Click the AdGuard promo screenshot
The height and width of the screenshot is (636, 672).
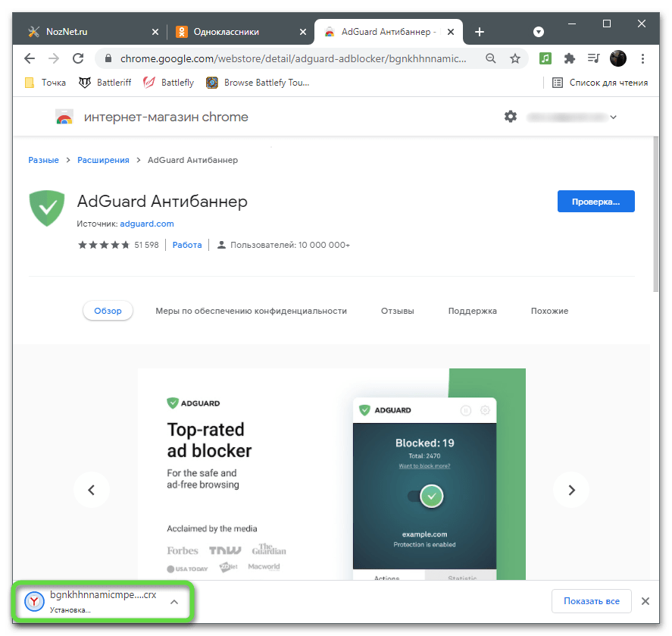coord(332,475)
